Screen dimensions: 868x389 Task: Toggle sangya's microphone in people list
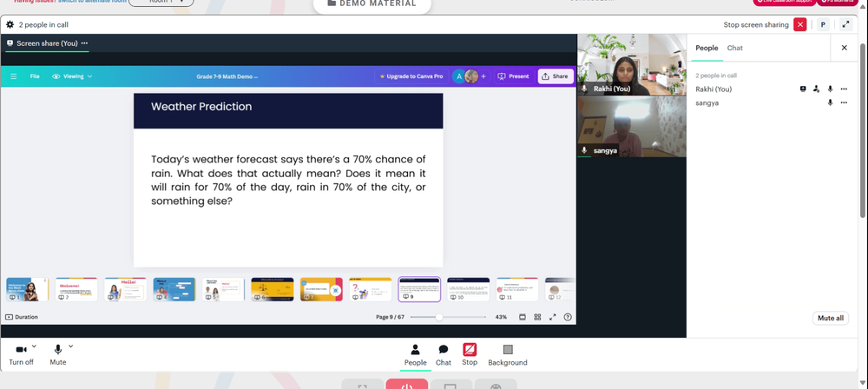click(x=830, y=102)
